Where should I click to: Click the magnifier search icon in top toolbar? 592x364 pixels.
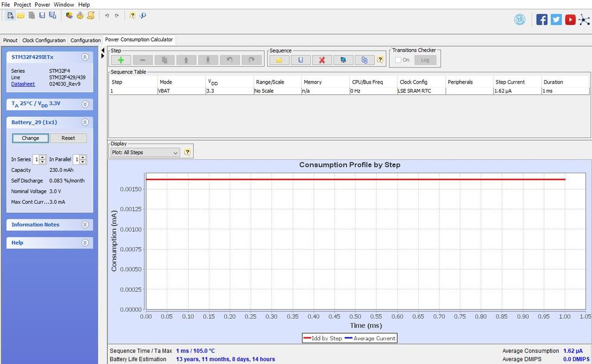[143, 15]
